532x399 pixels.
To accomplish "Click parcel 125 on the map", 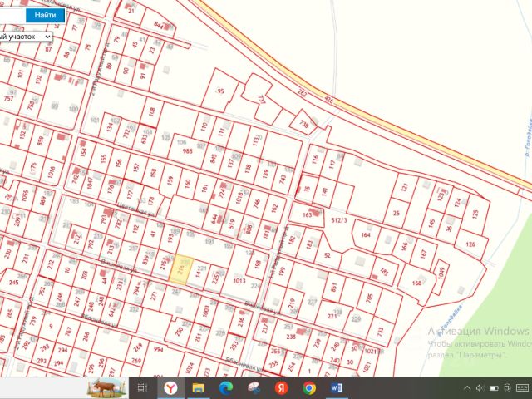I will (475, 214).
